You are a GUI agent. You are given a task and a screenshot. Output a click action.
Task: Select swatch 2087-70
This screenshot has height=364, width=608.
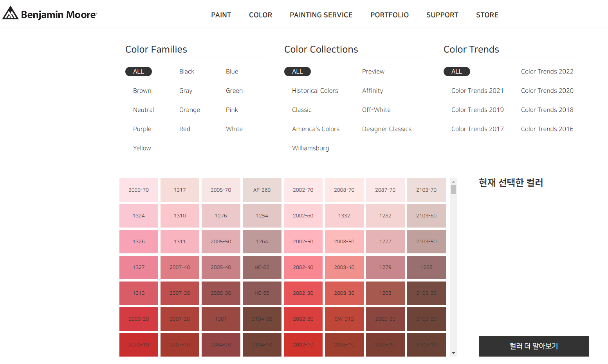coord(385,190)
